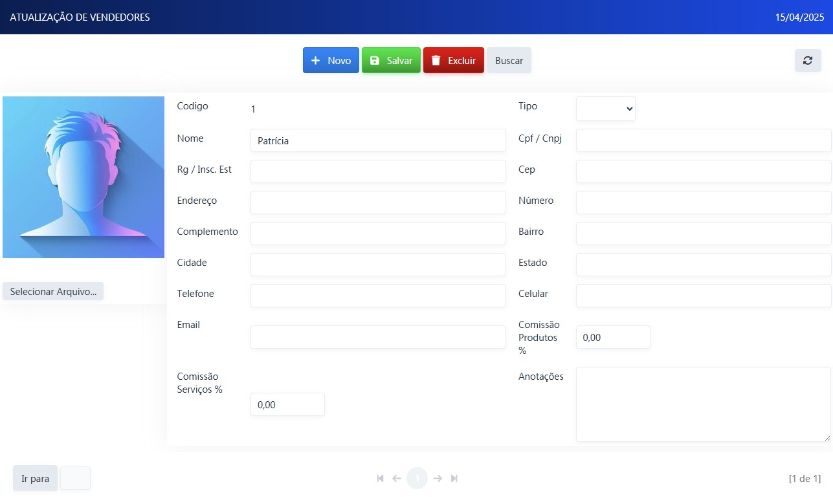This screenshot has width=833, height=504.
Task: Go to previous record arrow
Action: (x=397, y=478)
